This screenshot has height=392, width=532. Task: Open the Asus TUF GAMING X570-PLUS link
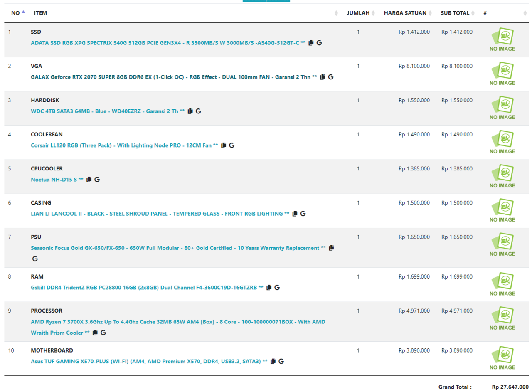click(x=149, y=361)
